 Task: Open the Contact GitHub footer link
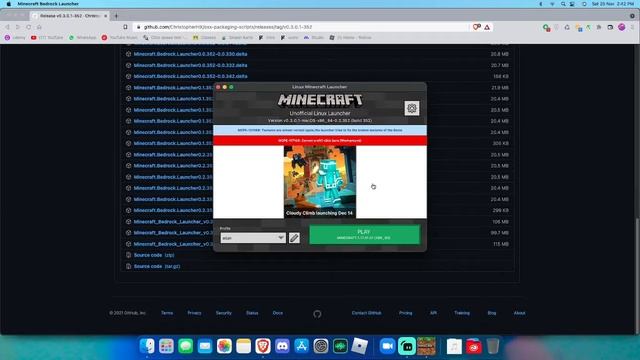click(x=367, y=313)
